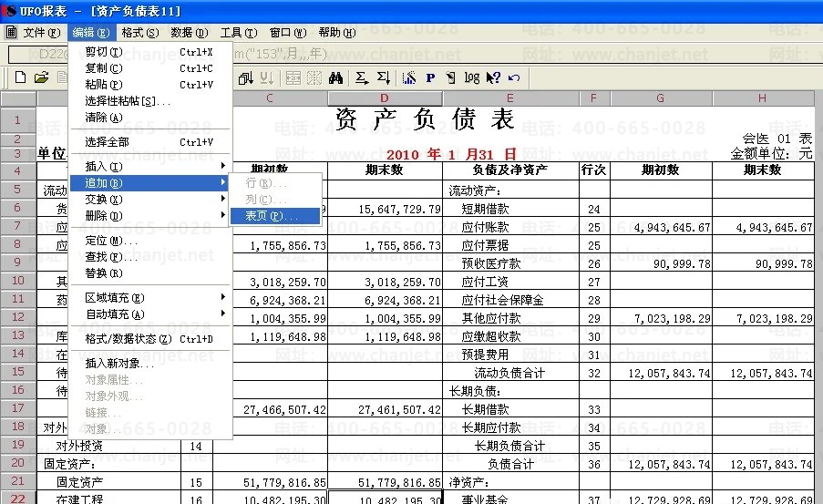Click the cell '15,647,729.79'

click(x=385, y=209)
